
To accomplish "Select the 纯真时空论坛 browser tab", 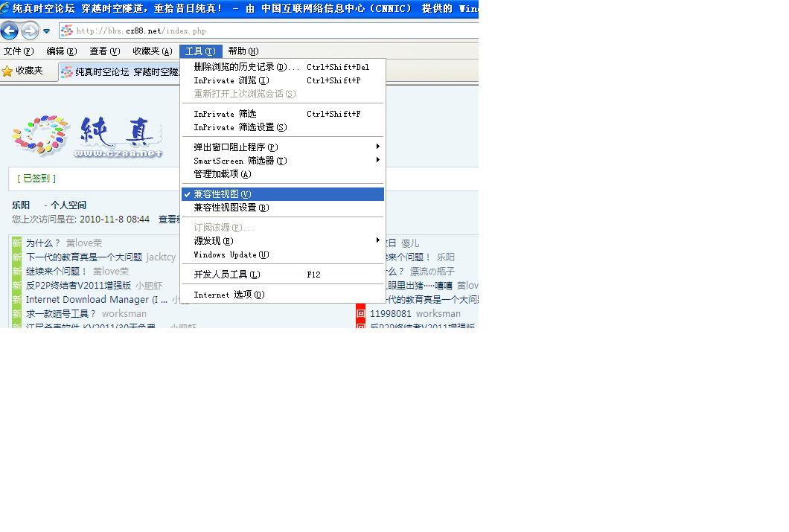I will click(x=120, y=72).
